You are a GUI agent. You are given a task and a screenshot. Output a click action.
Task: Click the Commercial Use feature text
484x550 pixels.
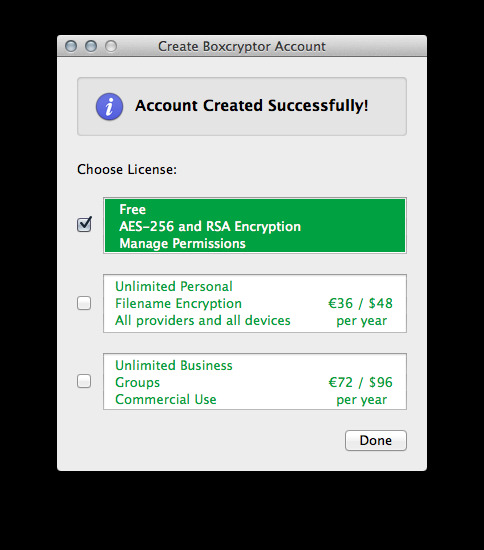[x=166, y=400]
